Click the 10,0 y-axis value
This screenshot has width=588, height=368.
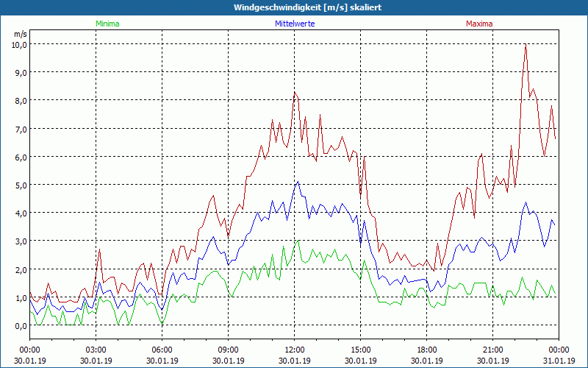[x=20, y=45]
